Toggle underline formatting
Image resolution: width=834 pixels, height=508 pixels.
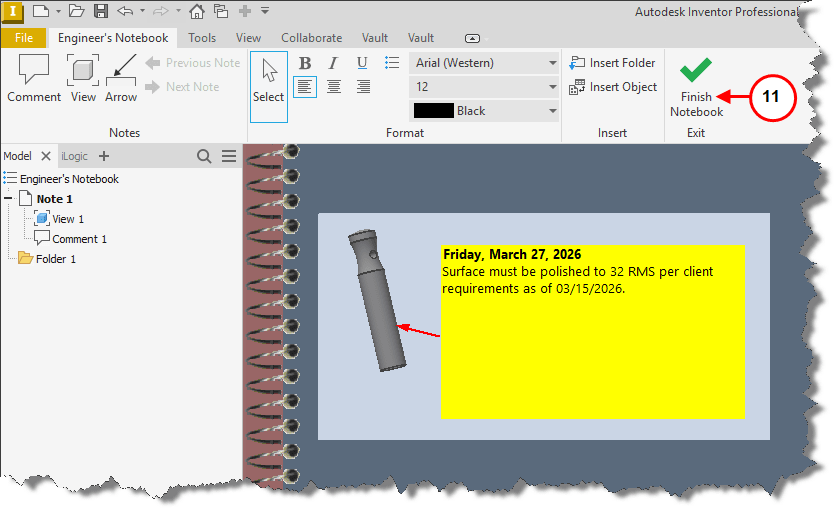362,63
